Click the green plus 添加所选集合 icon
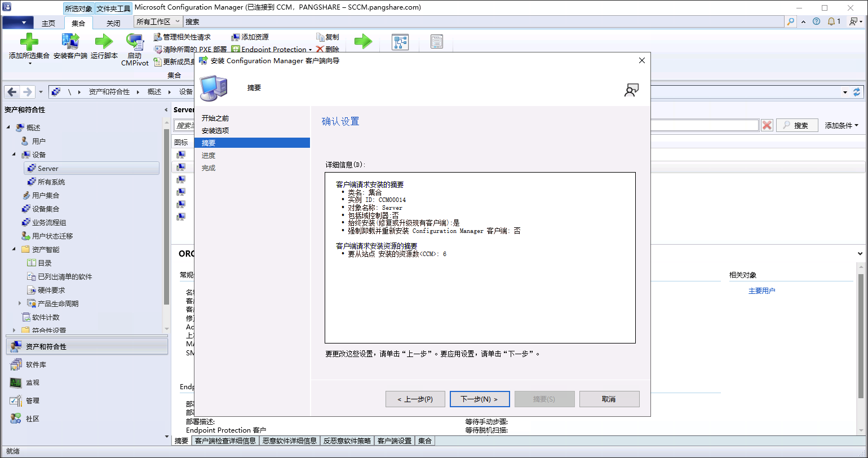 coord(29,42)
